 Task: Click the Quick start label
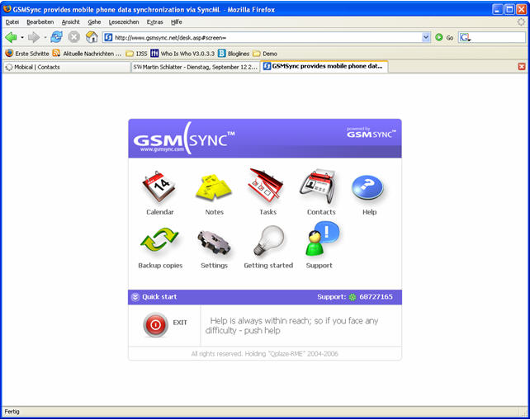tap(159, 297)
